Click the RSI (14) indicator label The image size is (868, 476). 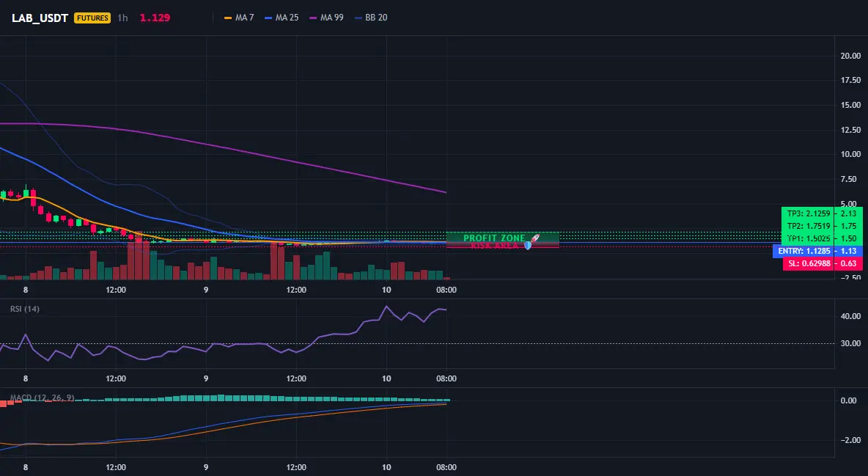(x=25, y=309)
